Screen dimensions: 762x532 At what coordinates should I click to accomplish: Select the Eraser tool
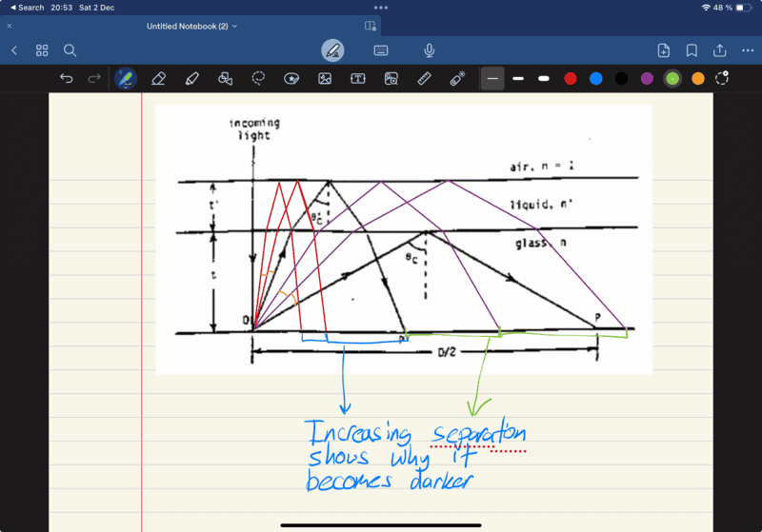pyautogui.click(x=159, y=79)
